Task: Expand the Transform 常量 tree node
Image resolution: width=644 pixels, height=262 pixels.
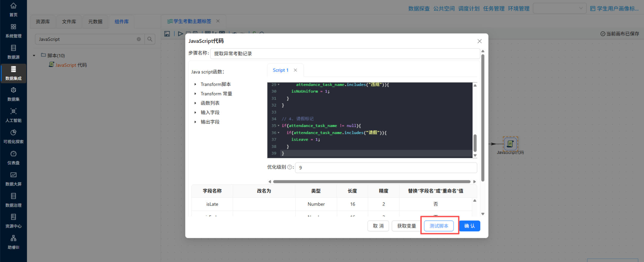Action: 195,94
